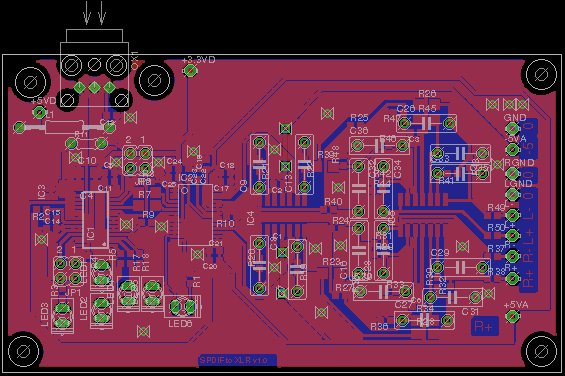Select the C20 designator
The image size is (565, 376).
coord(210,266)
